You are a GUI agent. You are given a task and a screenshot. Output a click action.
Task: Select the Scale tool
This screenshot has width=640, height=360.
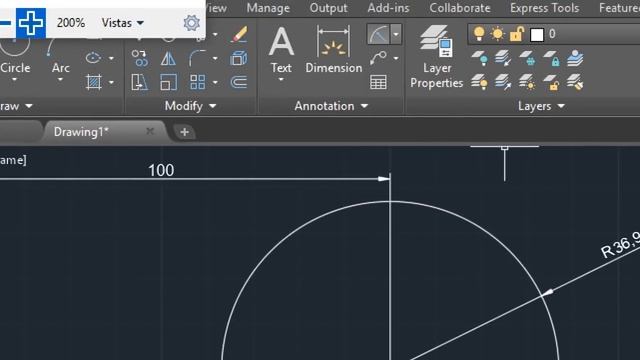coord(168,82)
